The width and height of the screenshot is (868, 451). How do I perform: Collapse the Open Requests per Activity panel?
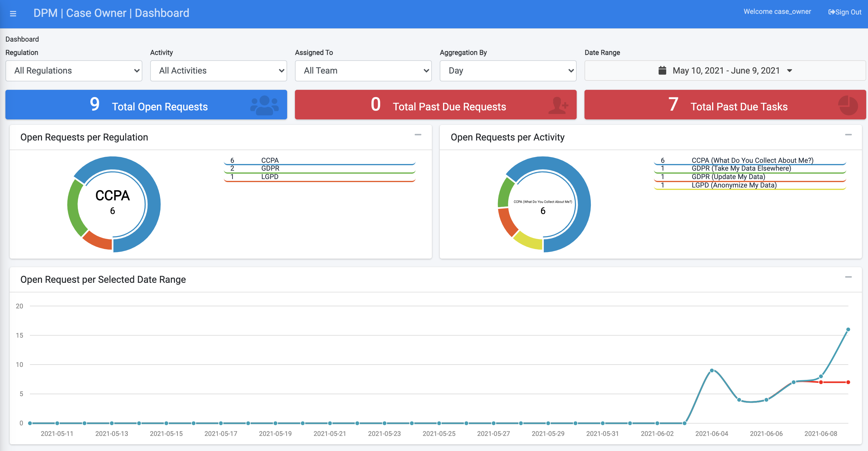coord(848,135)
